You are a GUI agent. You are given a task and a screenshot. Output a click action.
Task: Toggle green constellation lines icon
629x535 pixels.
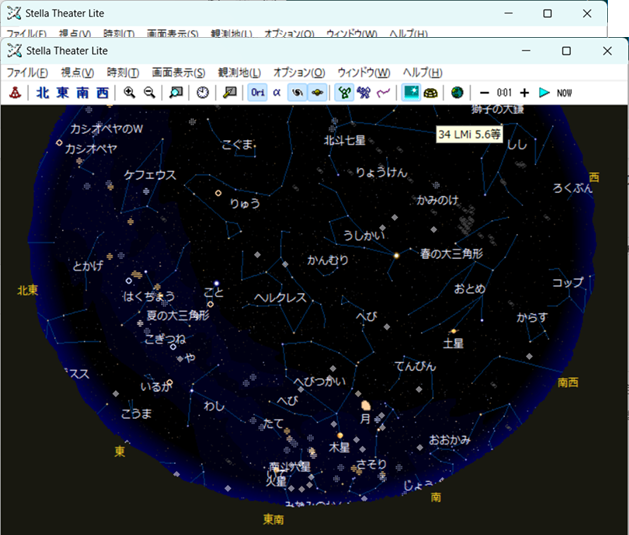point(344,93)
